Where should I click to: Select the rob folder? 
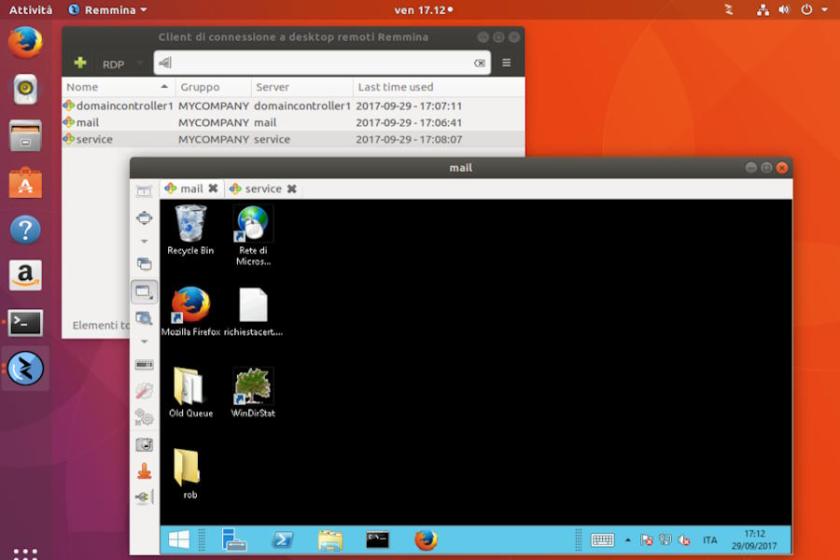(x=188, y=474)
